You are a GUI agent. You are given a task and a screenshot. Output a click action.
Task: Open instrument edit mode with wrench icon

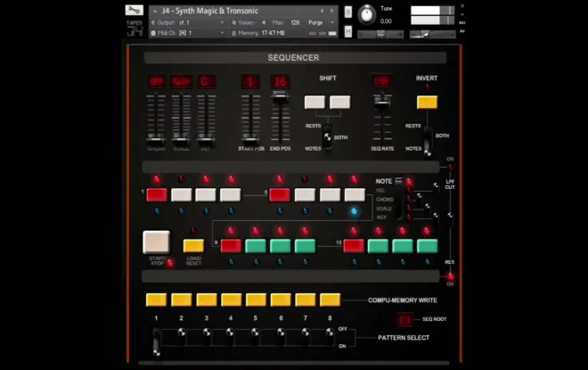point(135,10)
